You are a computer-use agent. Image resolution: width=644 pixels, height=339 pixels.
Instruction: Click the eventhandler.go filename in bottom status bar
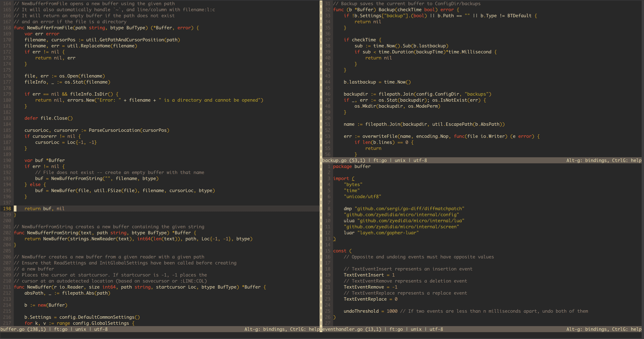(x=342, y=329)
